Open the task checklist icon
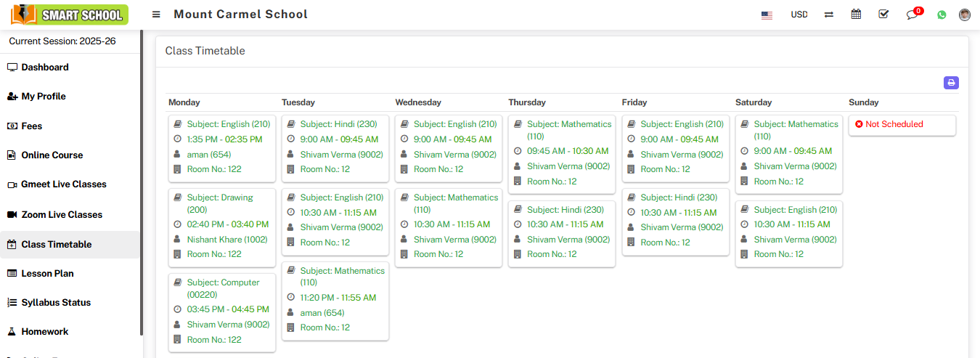The image size is (980, 358). (883, 14)
